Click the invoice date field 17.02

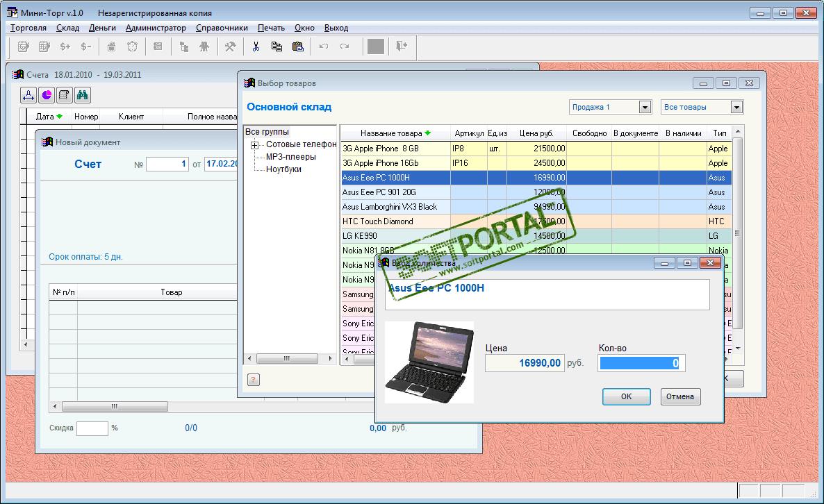(221, 165)
